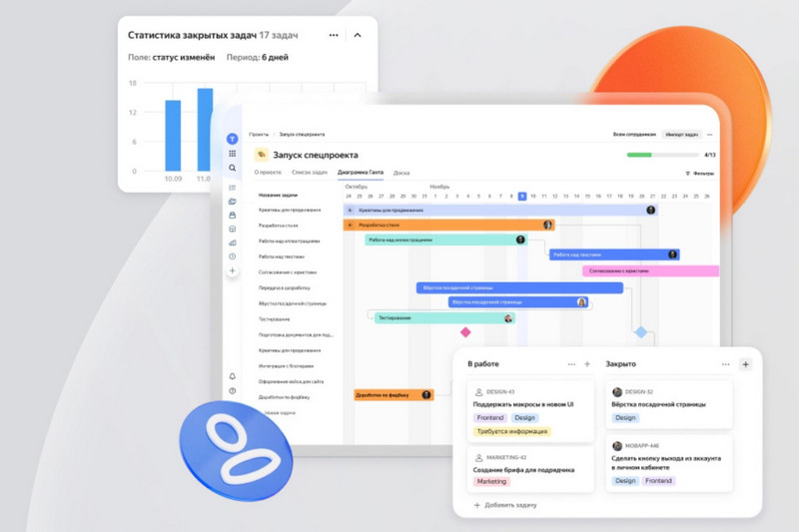Collapse 'Разработка стиля' Gantt bar arrow
Screen dimensions: 799x532
click(350, 226)
